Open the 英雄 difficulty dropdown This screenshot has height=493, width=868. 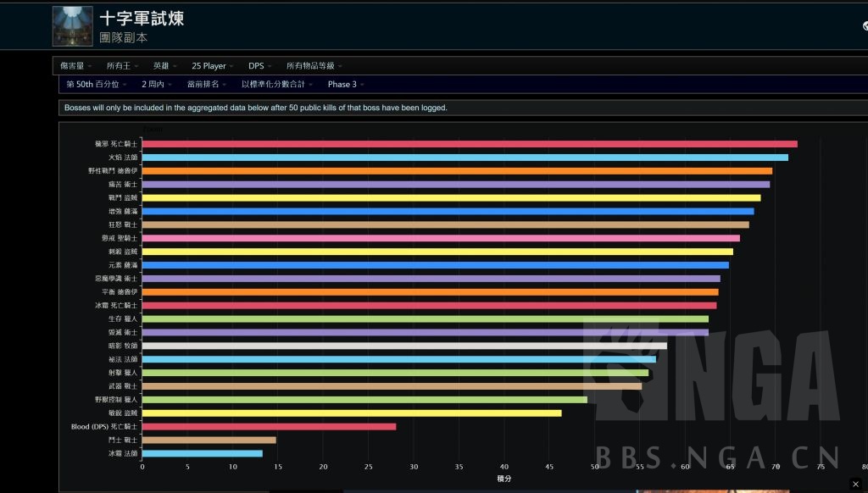click(164, 66)
